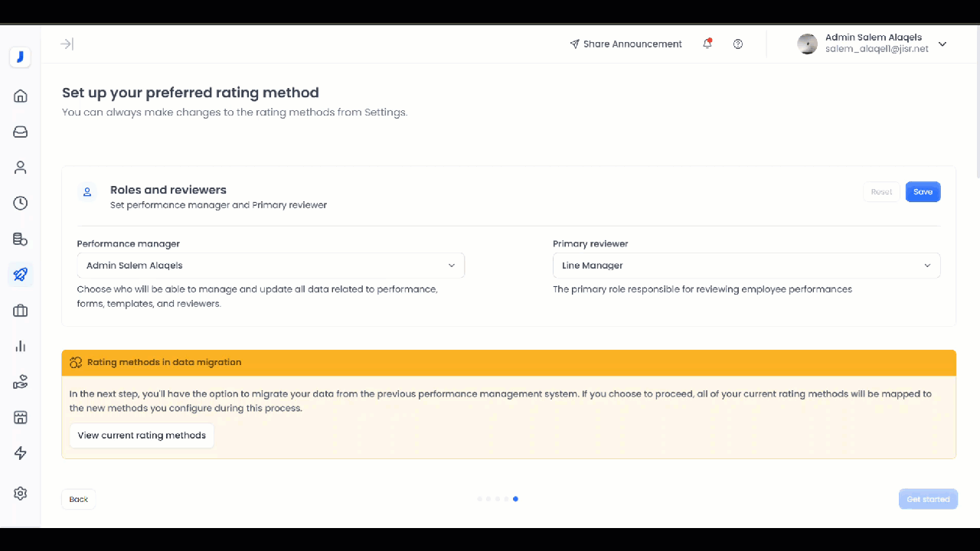Select the first step pagination dot
Screen dimensions: 980x551
[x=479, y=499]
